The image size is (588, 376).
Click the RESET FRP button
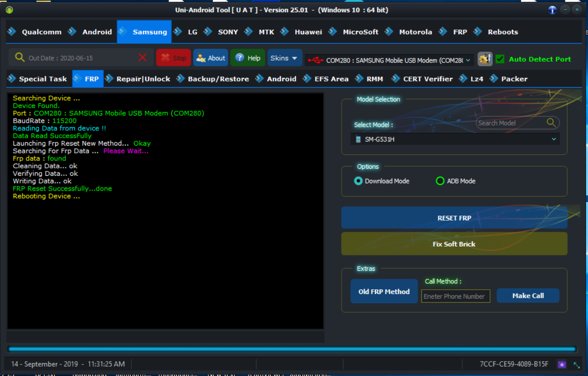454,218
